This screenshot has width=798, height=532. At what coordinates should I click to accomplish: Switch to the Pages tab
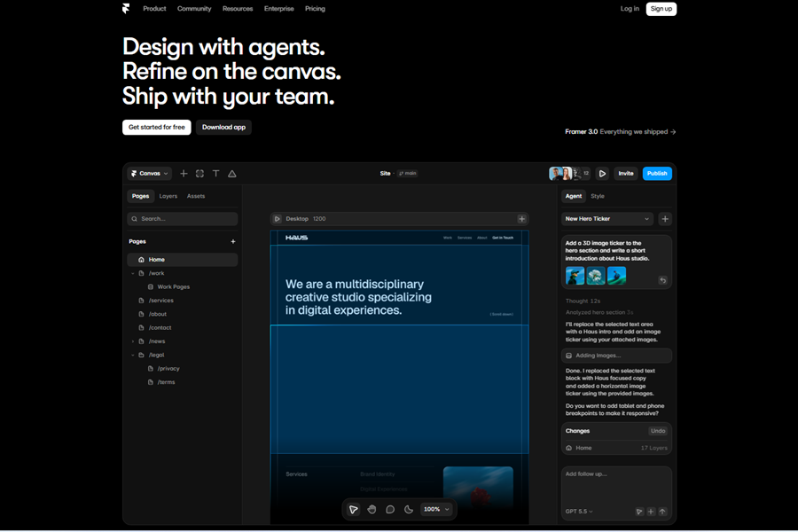point(140,197)
